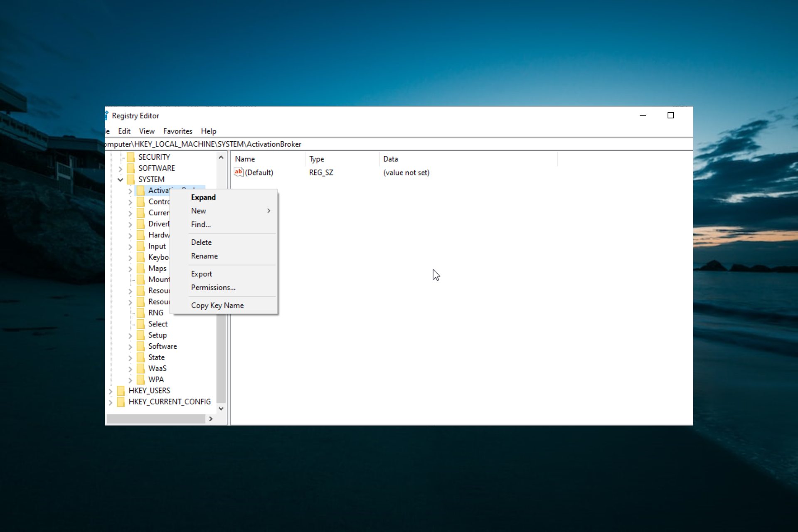This screenshot has height=532, width=798.
Task: Expand the WPA key chevron
Action: coord(130,380)
